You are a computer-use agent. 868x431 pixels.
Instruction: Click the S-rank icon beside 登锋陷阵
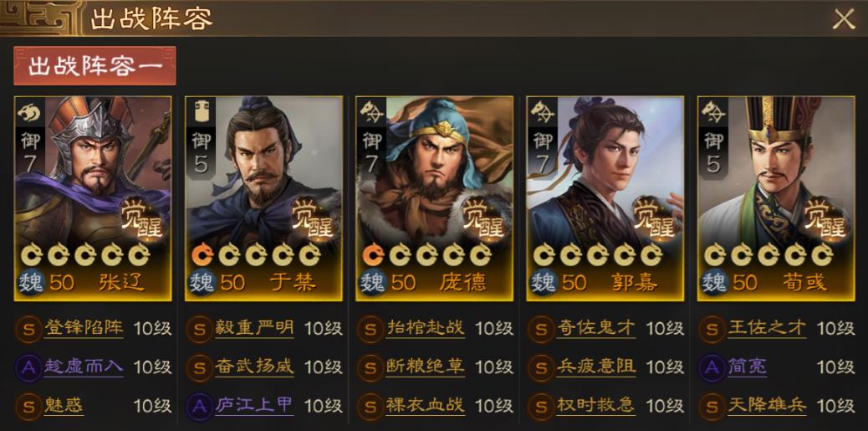tap(28, 329)
